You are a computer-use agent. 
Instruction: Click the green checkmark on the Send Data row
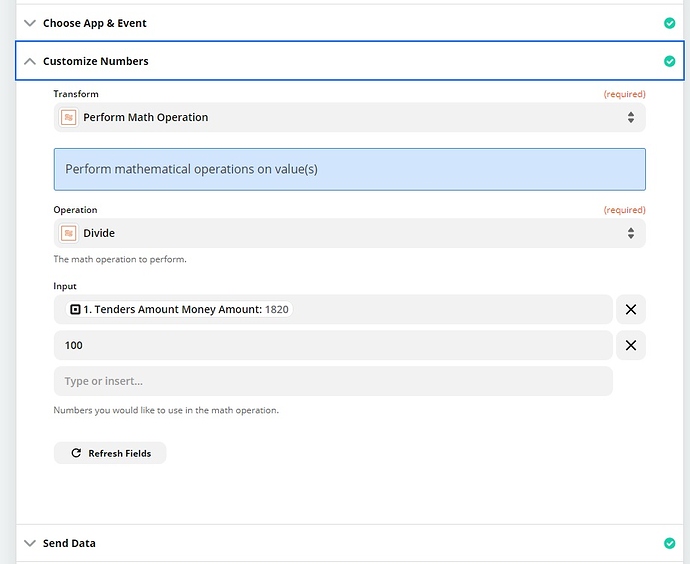click(x=669, y=543)
